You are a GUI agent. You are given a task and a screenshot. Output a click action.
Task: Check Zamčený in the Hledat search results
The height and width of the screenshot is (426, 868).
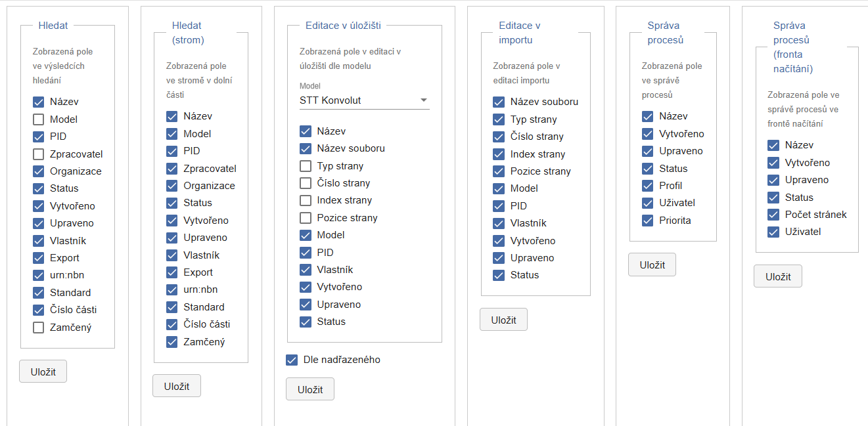[39, 327]
